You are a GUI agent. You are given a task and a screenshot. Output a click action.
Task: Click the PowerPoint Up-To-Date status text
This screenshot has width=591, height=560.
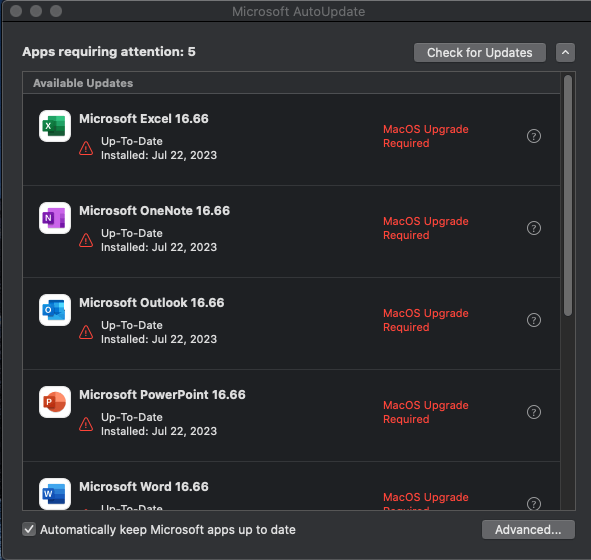point(132,417)
